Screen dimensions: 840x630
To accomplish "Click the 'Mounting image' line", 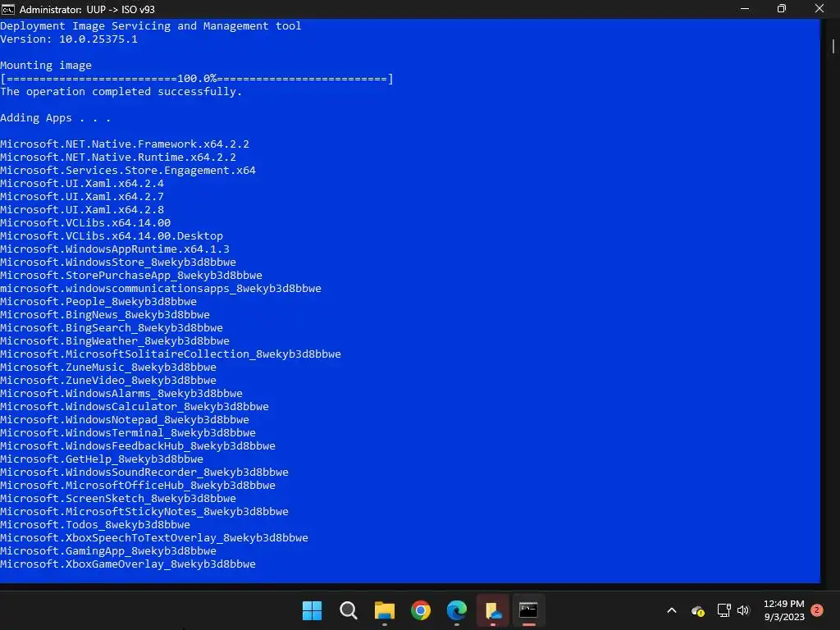I will tap(46, 66).
